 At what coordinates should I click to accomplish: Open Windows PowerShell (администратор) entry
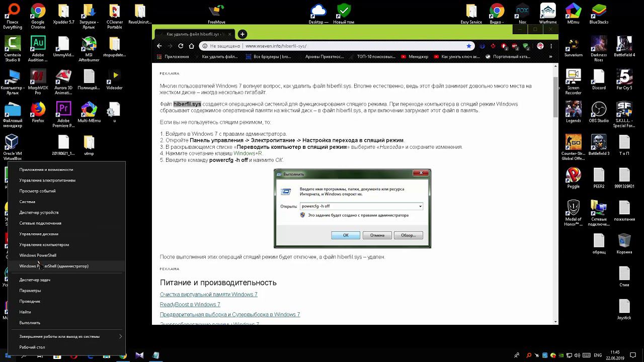tap(66, 266)
